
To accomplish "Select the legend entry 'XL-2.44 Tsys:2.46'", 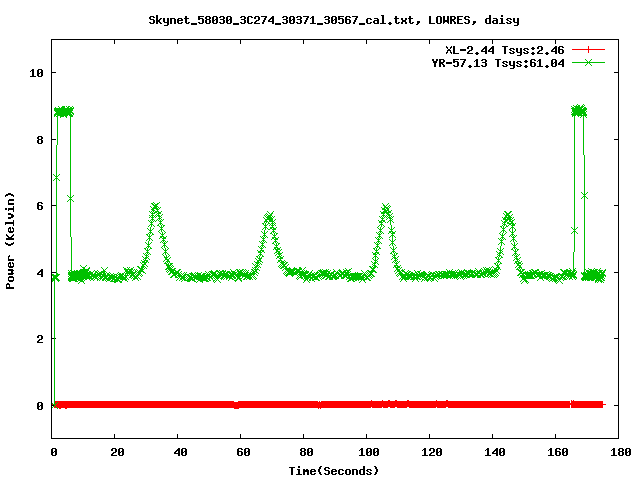I will coord(504,50).
